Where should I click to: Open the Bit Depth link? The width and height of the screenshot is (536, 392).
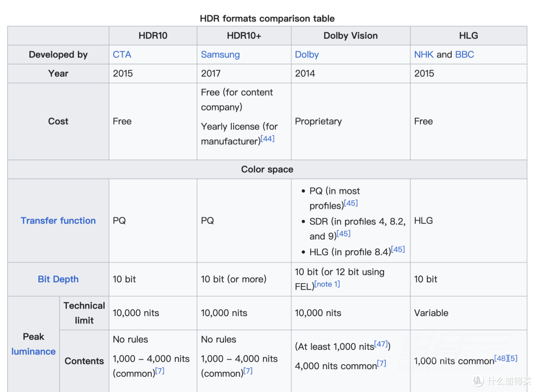pos(58,279)
